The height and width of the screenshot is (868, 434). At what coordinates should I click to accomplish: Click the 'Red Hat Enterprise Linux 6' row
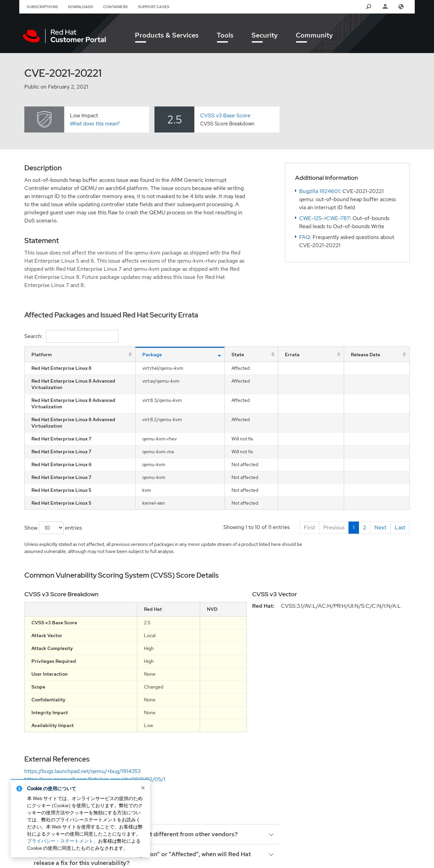(x=217, y=464)
